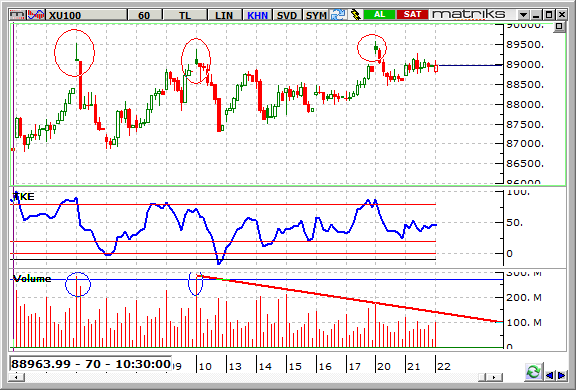This screenshot has height=390, width=576.
Task: Click the green circular refresh icon
Action: 533,371
